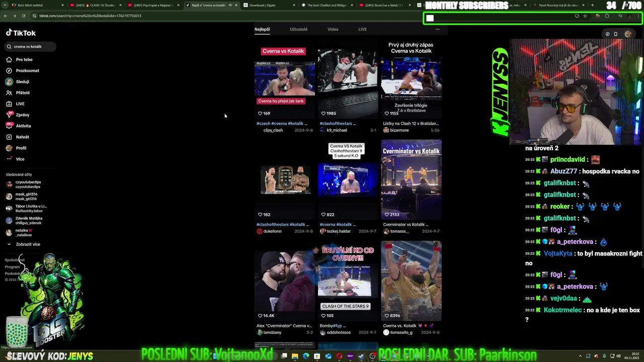This screenshot has height=362, width=644.
Task: Click the browser back arrow
Action: tap(6, 16)
